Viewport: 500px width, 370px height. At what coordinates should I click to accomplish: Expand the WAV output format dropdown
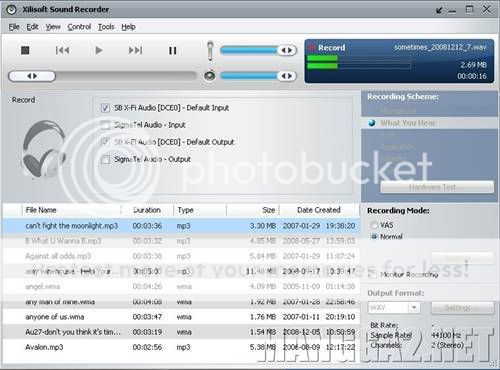(x=414, y=308)
